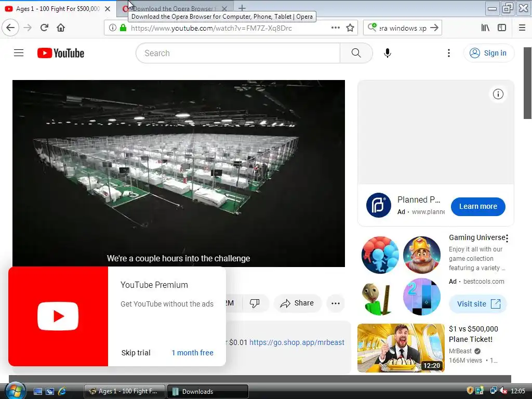Open the page actions three-dot menu

pos(335,28)
